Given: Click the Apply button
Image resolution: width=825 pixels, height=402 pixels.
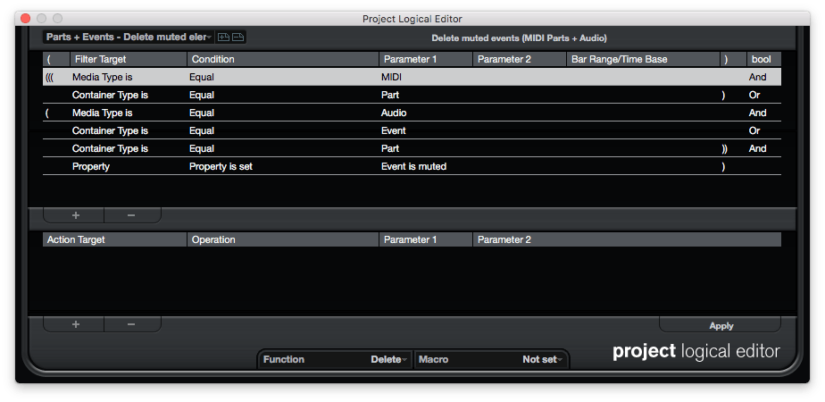Looking at the screenshot, I should coord(720,326).
